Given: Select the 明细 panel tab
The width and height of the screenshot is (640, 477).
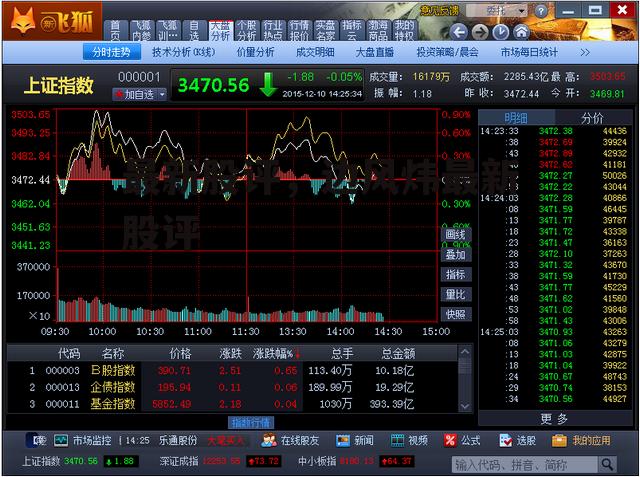Looking at the screenshot, I should (516, 118).
